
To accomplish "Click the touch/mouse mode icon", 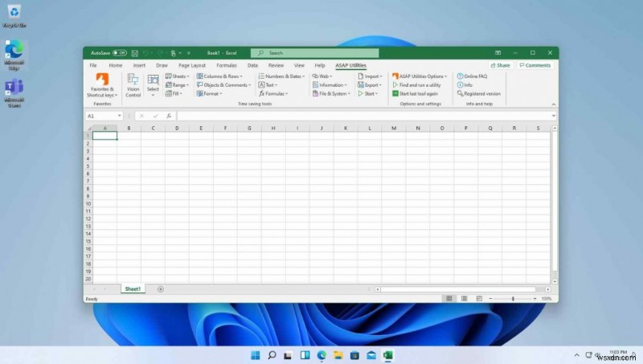I will coord(174,53).
